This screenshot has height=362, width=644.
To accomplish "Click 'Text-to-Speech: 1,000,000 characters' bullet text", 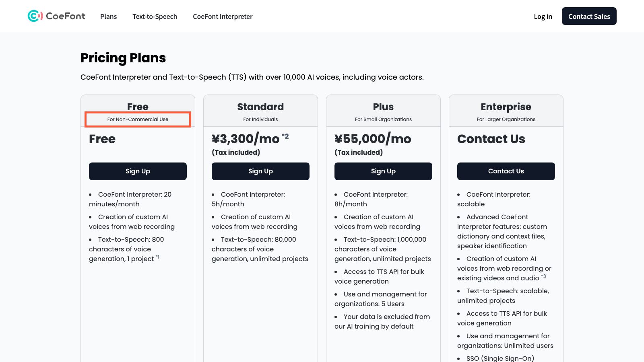I will [x=383, y=249].
